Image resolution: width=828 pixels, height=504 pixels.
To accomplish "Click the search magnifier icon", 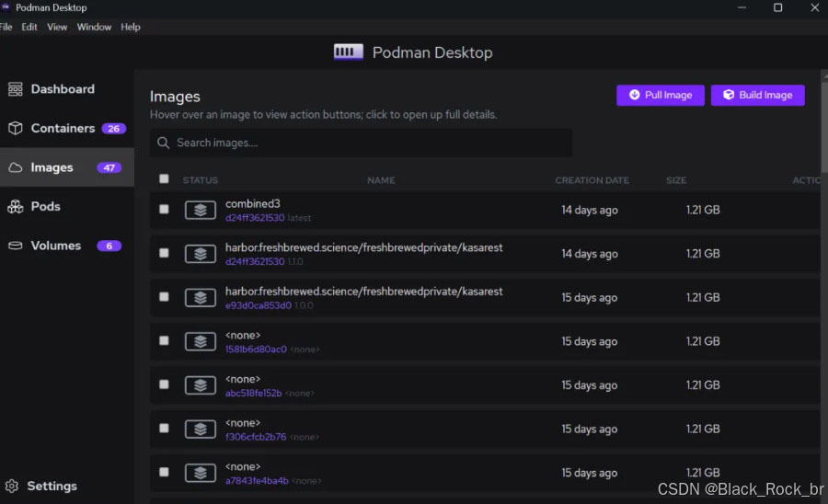I will tap(163, 143).
